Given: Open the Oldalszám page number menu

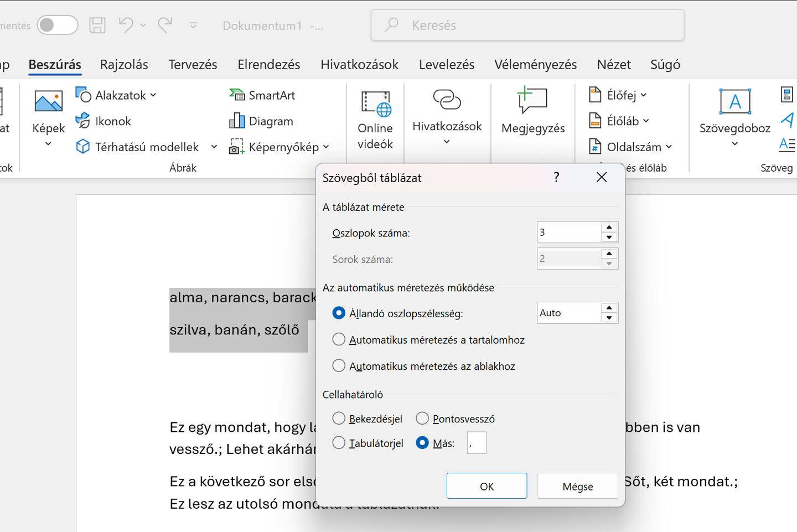Looking at the screenshot, I should (630, 147).
